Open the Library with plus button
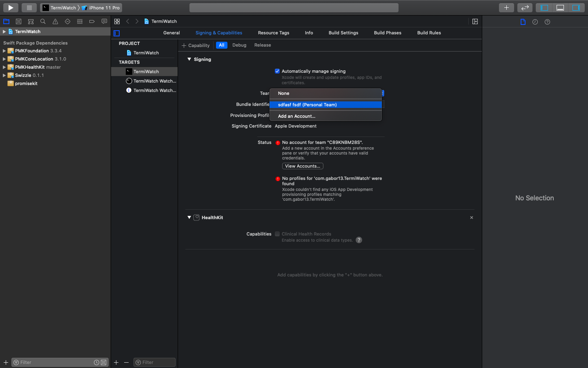The height and width of the screenshot is (368, 588). [506, 7]
